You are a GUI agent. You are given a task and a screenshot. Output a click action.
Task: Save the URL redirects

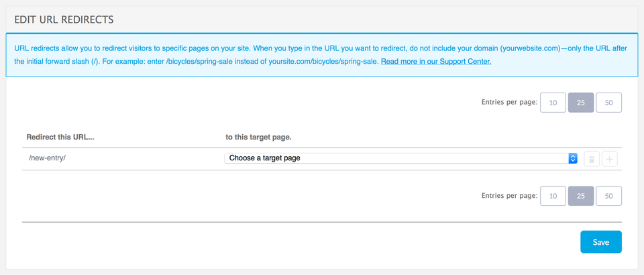(601, 241)
